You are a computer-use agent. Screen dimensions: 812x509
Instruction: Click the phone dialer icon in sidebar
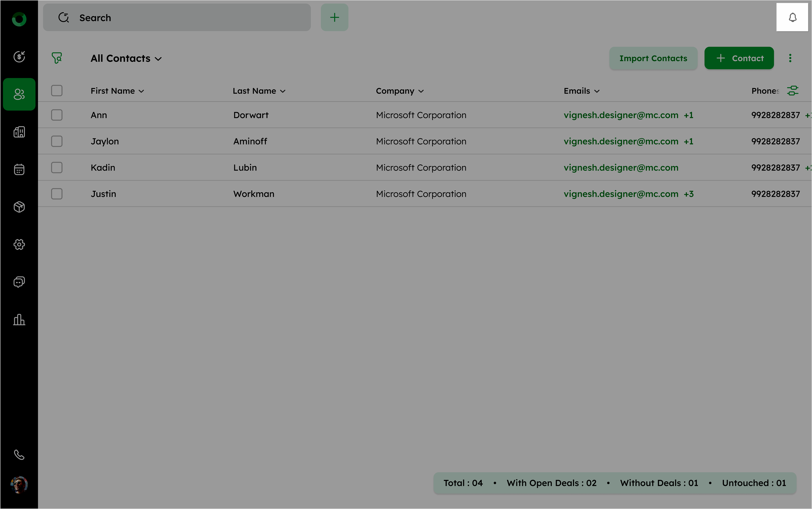coord(19,455)
